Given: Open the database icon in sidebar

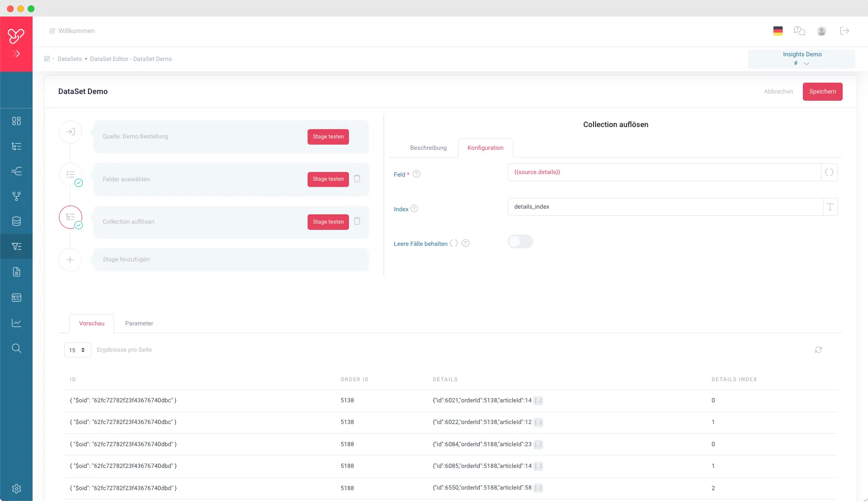Looking at the screenshot, I should pyautogui.click(x=17, y=222).
